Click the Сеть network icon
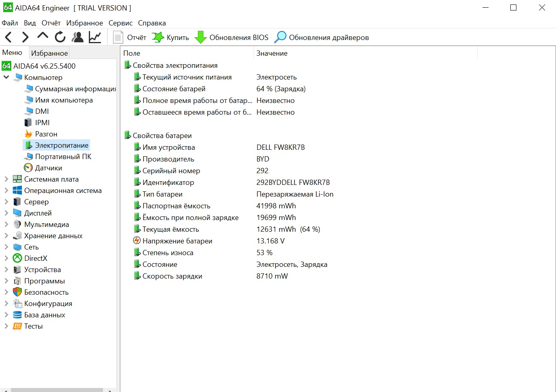This screenshot has height=392, width=556. pos(17,247)
